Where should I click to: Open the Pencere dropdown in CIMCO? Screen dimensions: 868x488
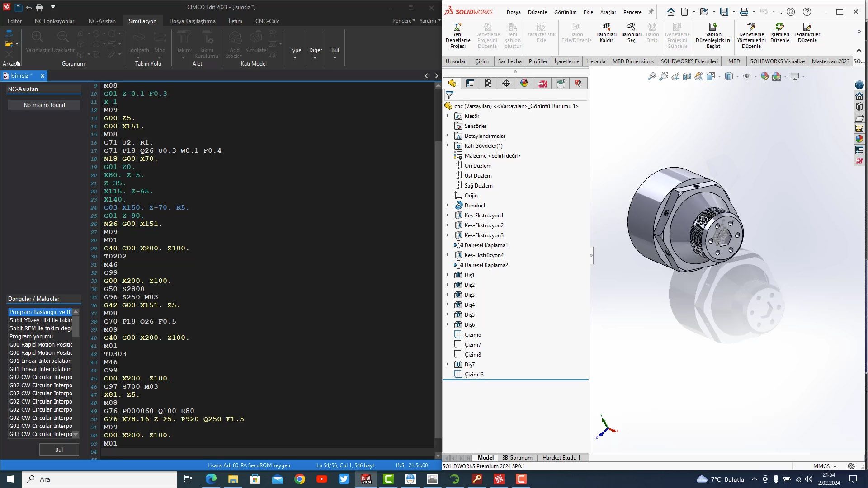(403, 21)
